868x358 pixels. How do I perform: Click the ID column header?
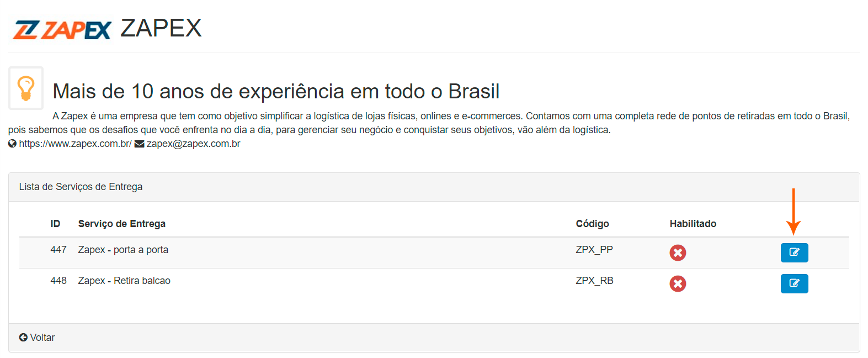pyautogui.click(x=55, y=224)
